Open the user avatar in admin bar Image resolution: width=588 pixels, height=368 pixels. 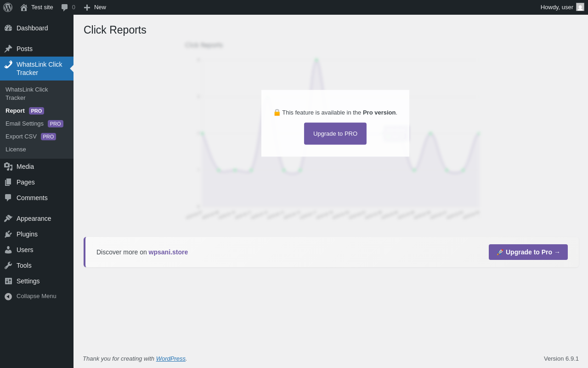pos(580,7)
